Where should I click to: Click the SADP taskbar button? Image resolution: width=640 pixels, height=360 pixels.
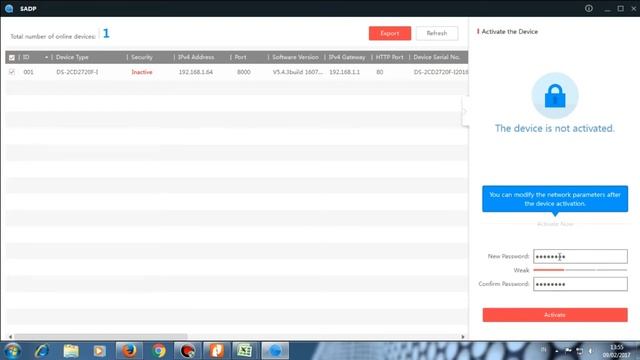point(275,351)
